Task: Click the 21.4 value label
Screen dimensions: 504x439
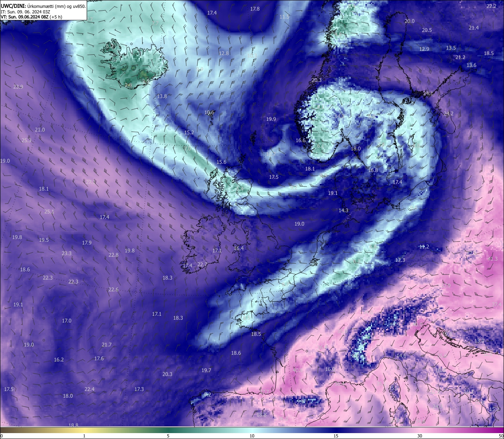Action: pos(474,28)
